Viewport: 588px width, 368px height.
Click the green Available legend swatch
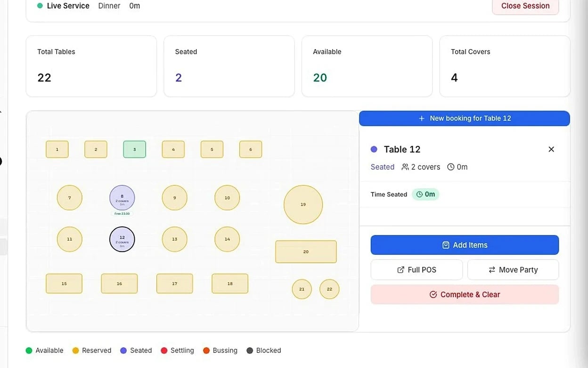coord(29,351)
